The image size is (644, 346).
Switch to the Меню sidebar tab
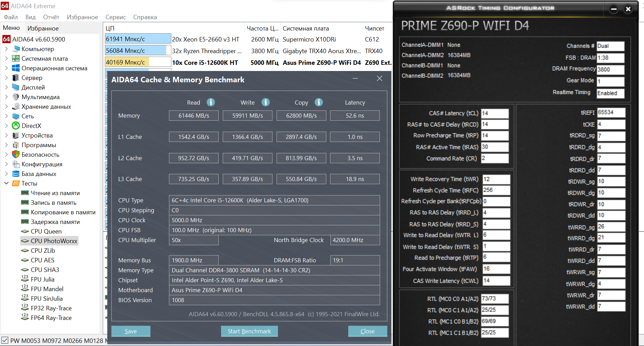pos(12,28)
